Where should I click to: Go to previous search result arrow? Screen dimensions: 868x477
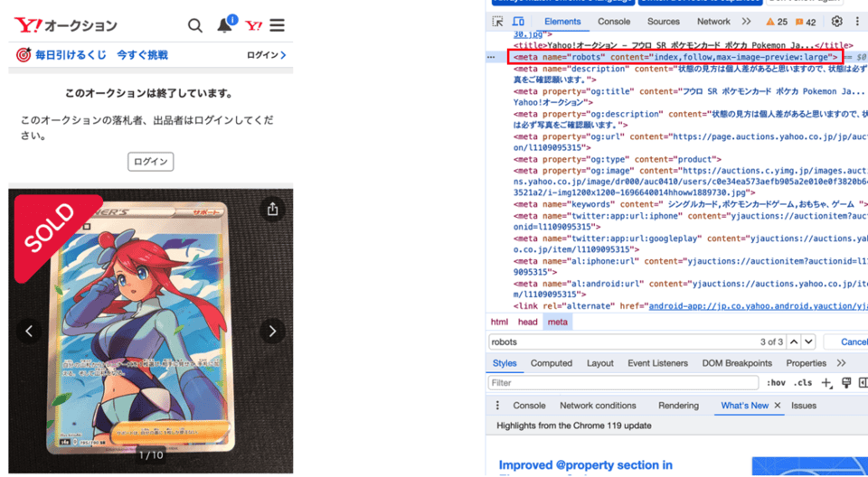[x=794, y=342]
